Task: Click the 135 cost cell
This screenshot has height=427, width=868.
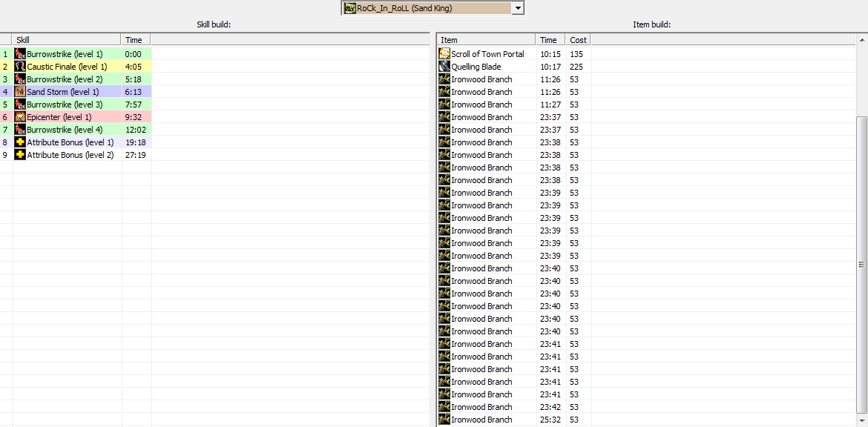Action: (x=579, y=54)
